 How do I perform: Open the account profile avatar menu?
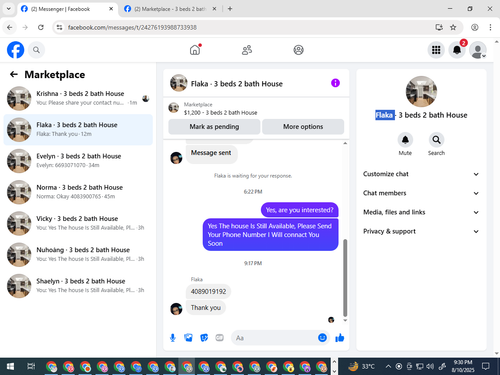point(478,50)
